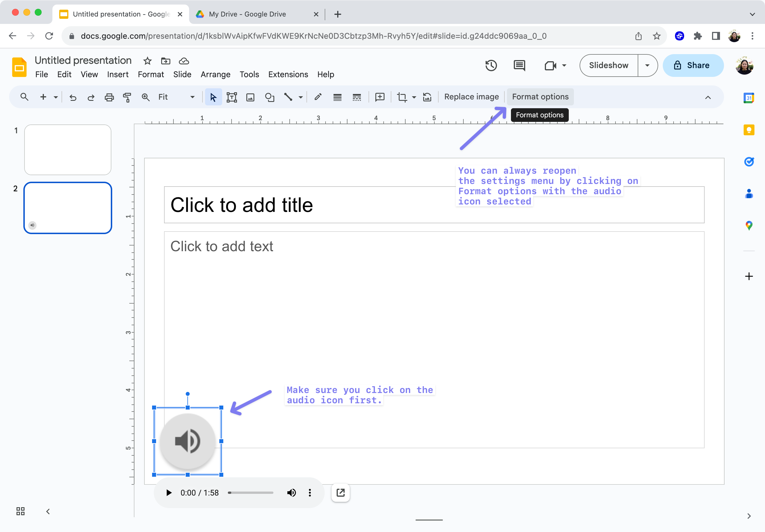Select the arrow select tool
Image resolution: width=765 pixels, height=532 pixels.
tap(213, 97)
